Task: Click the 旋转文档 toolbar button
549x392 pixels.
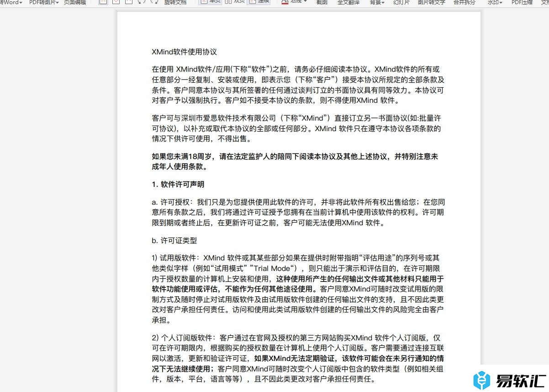Action: (175, 2)
